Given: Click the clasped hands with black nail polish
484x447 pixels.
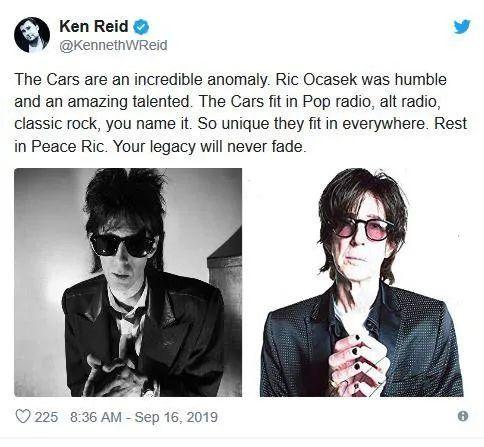Looking at the screenshot, I should (x=358, y=362).
